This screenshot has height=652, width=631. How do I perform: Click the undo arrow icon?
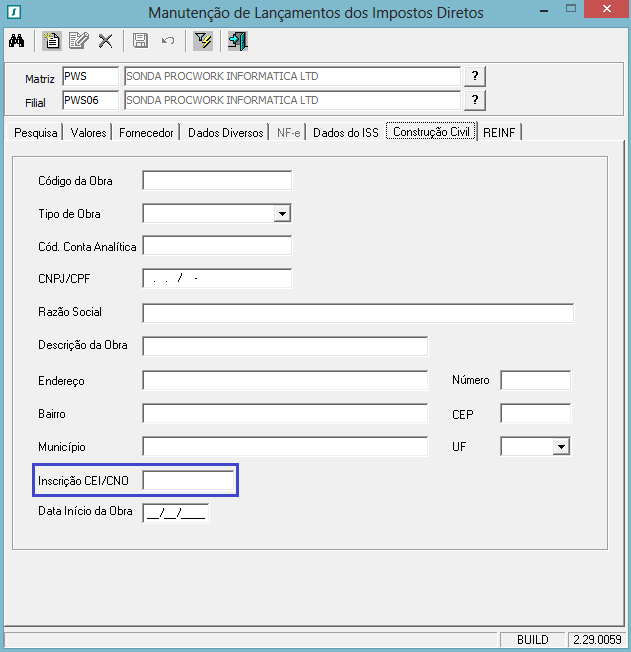(x=167, y=41)
